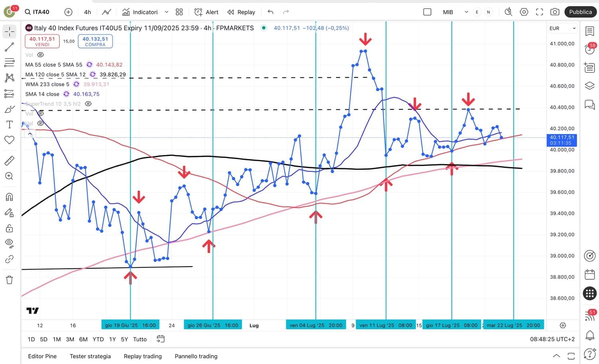Image resolution: width=599 pixels, height=364 pixels.
Task: Undo the last chart action
Action: pos(270,12)
